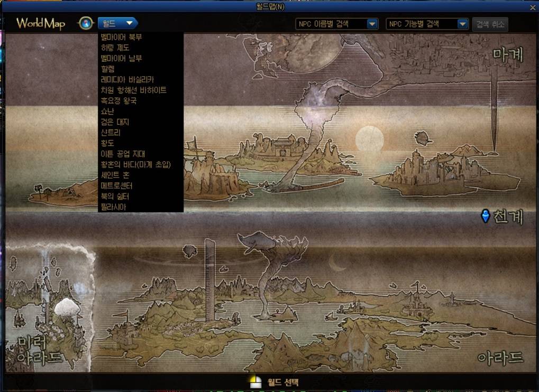Viewport: 539px width, 392px height.
Task: Select 벨마이어 북부 from the list
Action: click(x=121, y=37)
